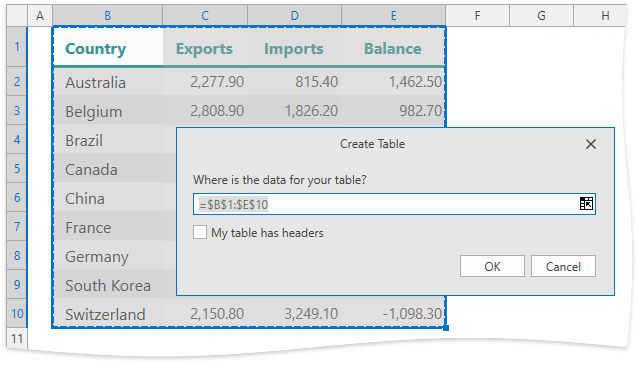Viewport: 639px width, 365px height.
Task: Select column F header
Action: 477,16
